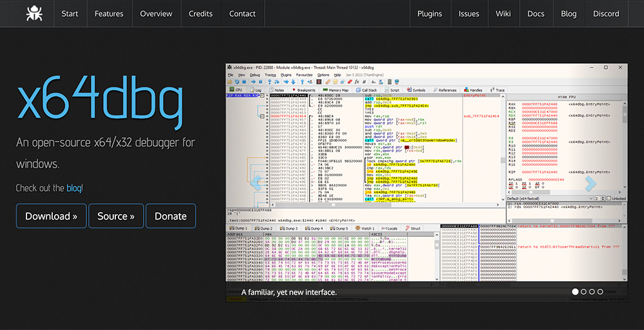Switch to the Log tab in the debugger
The height and width of the screenshot is (330, 644).
coord(256,90)
